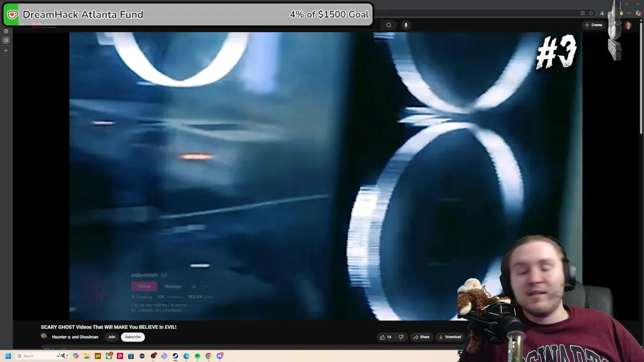644x362 pixels.
Task: Open Spotify from the taskbar
Action: [x=197, y=356]
